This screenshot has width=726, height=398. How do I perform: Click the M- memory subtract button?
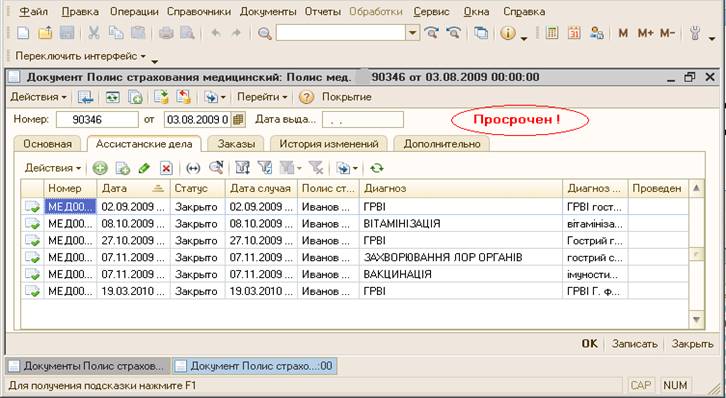point(667,33)
